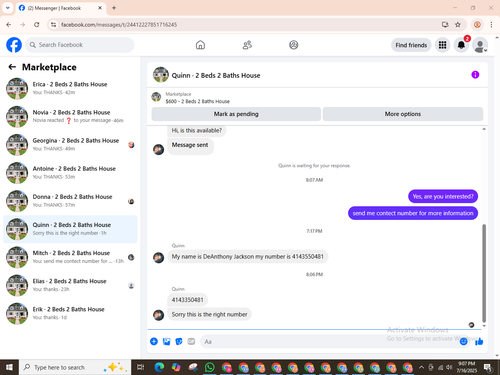This screenshot has width=500, height=375.
Task: Open Chrome three-dot menu
Action: point(491,25)
